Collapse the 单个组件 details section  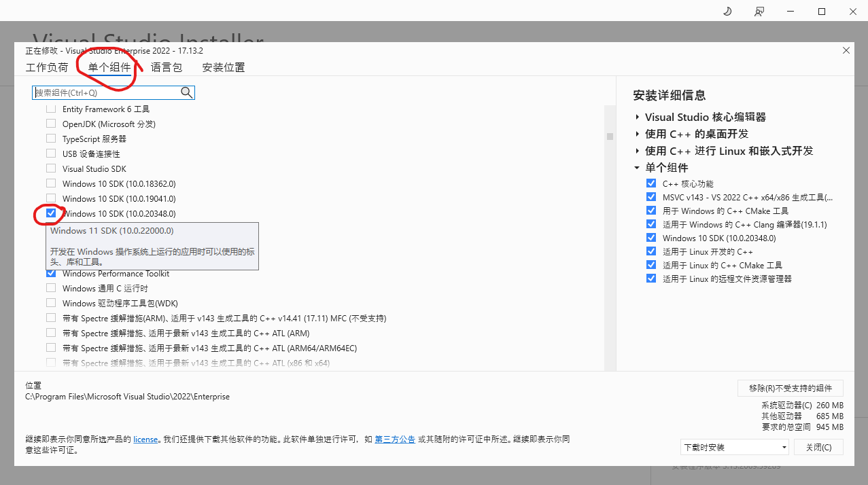(x=637, y=168)
